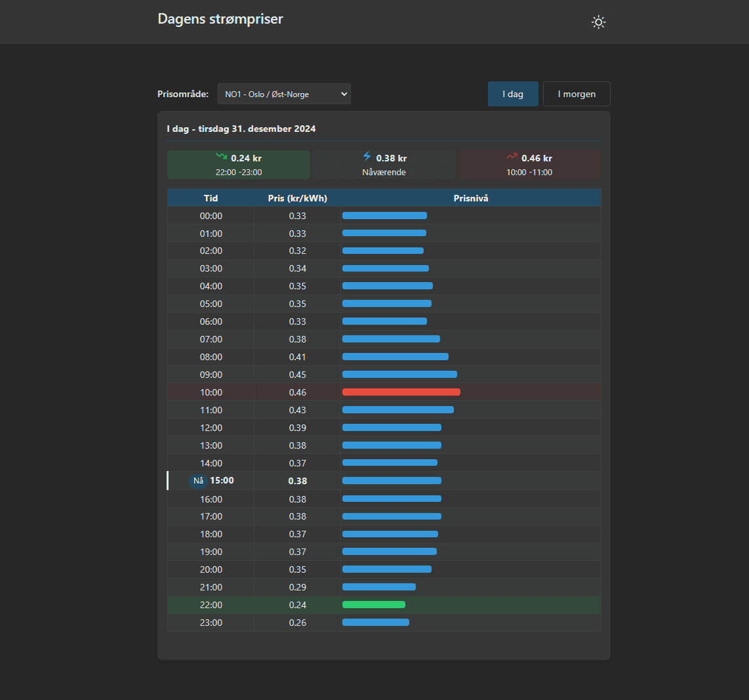
Task: Select the 05:00 time cell
Action: tap(211, 304)
